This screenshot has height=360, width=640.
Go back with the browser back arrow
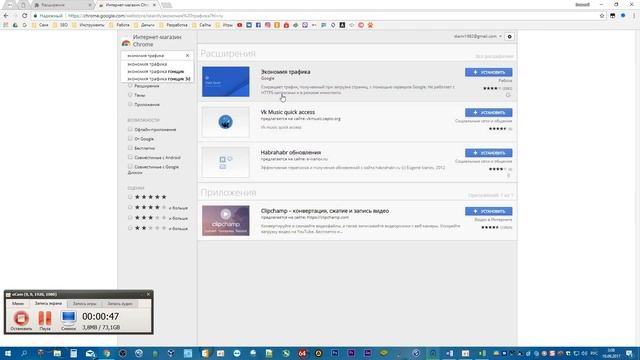[x=6, y=16]
